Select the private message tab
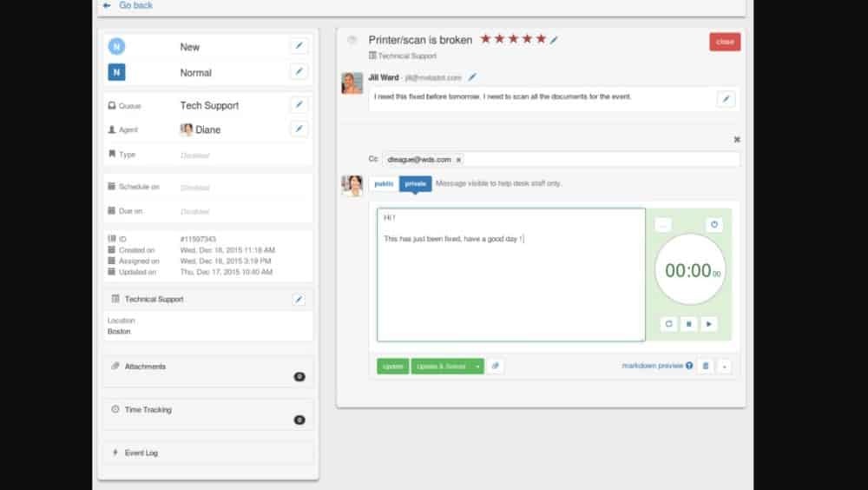 tap(415, 183)
